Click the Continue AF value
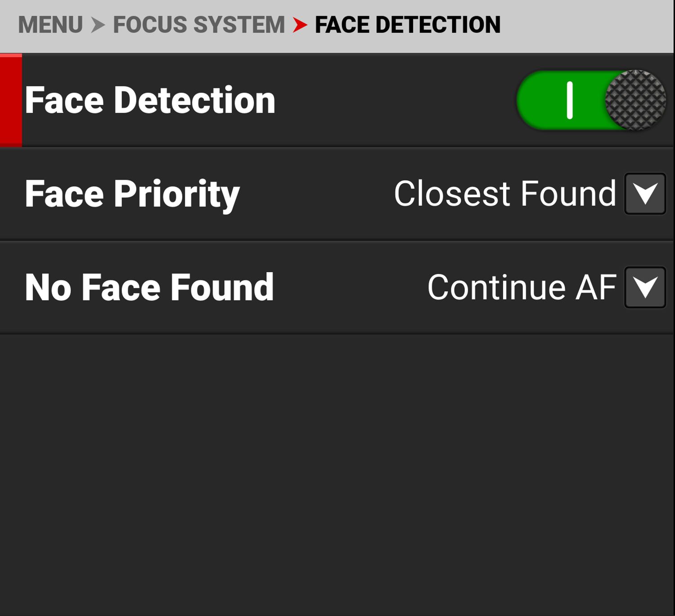The width and height of the screenshot is (675, 616). click(522, 288)
